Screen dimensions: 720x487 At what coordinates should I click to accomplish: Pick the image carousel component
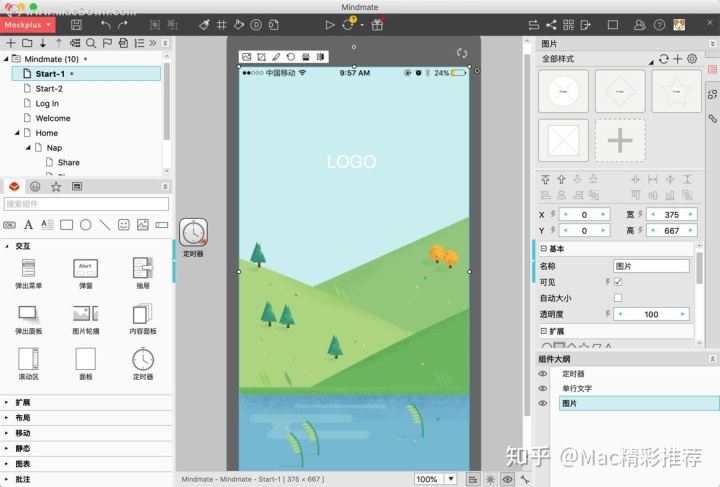coord(85,319)
